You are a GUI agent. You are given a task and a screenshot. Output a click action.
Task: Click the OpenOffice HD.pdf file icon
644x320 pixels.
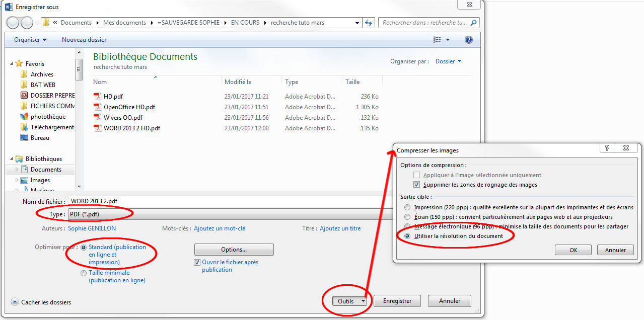tap(98, 107)
